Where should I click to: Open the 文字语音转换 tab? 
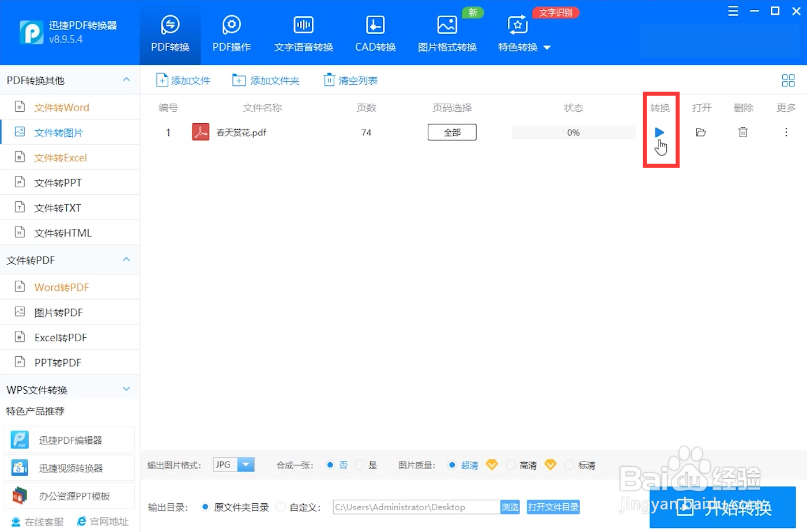pyautogui.click(x=303, y=33)
